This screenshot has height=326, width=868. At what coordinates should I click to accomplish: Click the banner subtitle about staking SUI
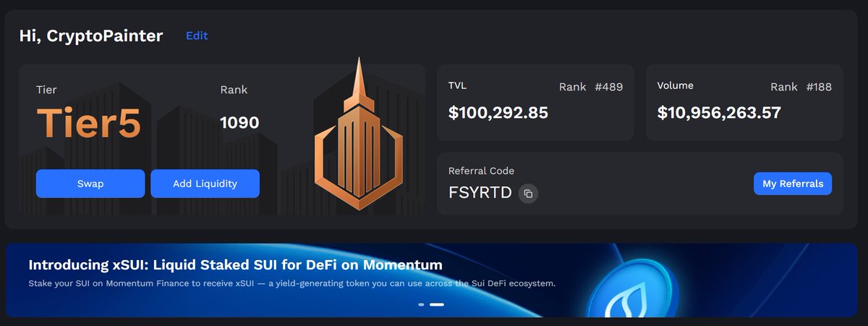292,283
